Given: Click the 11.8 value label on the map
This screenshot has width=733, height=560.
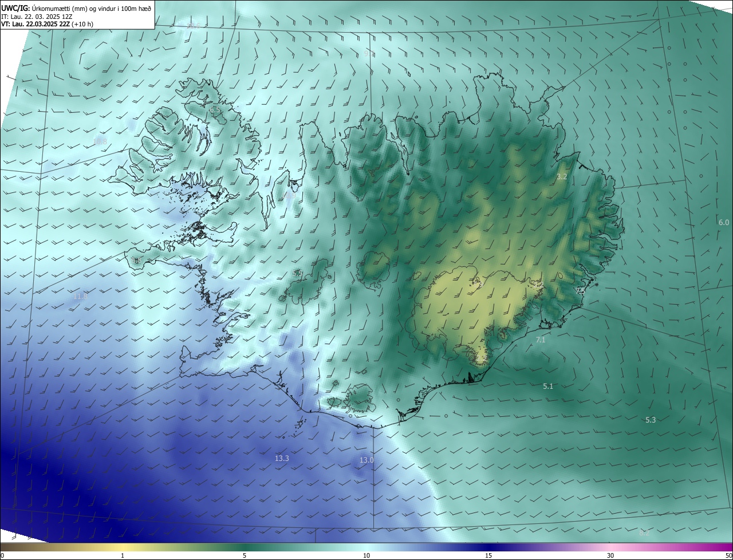Looking at the screenshot, I should (80, 296).
